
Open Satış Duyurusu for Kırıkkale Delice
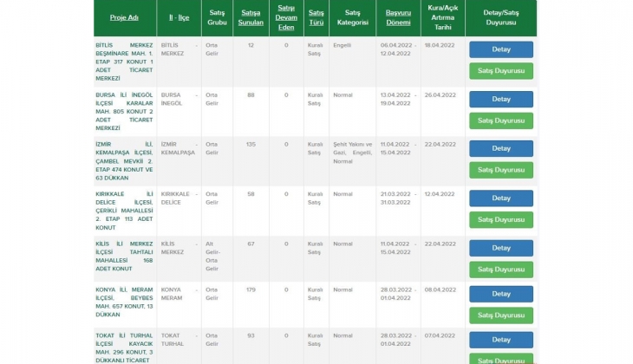500,219
